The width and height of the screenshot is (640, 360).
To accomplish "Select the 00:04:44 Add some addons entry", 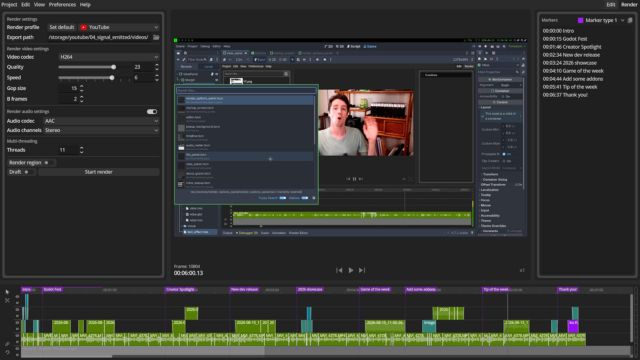I will (x=573, y=79).
